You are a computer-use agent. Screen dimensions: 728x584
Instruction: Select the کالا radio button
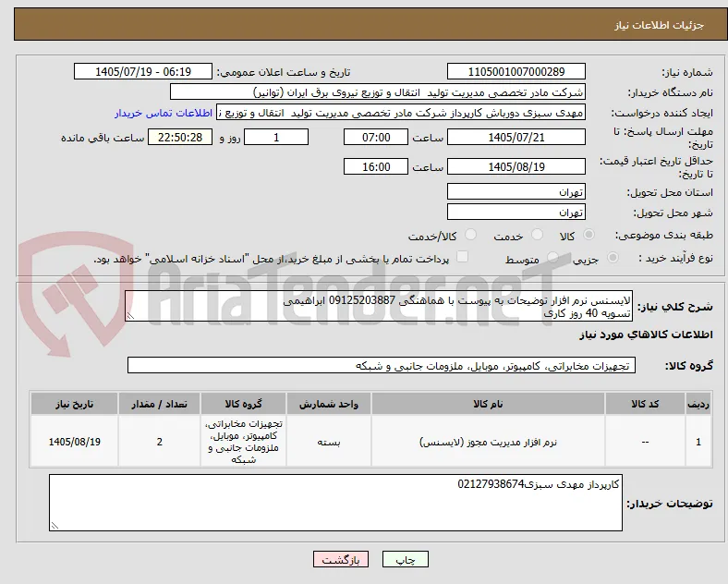pos(588,235)
